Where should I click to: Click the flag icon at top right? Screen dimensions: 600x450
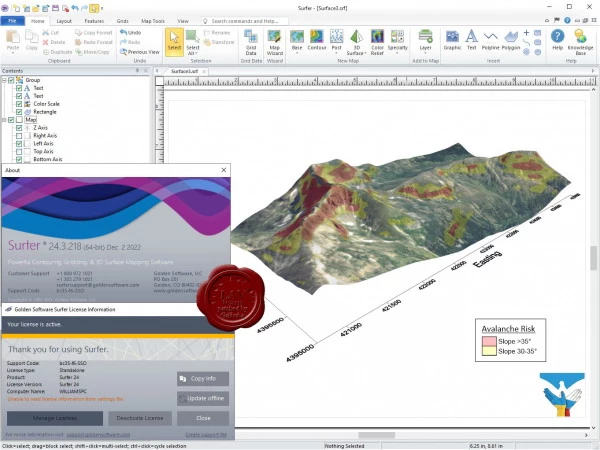click(557, 20)
